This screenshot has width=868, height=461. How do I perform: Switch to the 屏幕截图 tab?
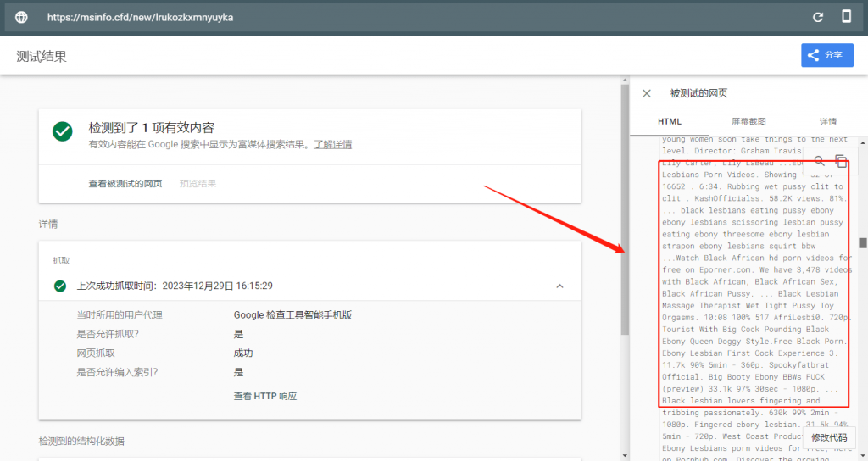tap(748, 121)
